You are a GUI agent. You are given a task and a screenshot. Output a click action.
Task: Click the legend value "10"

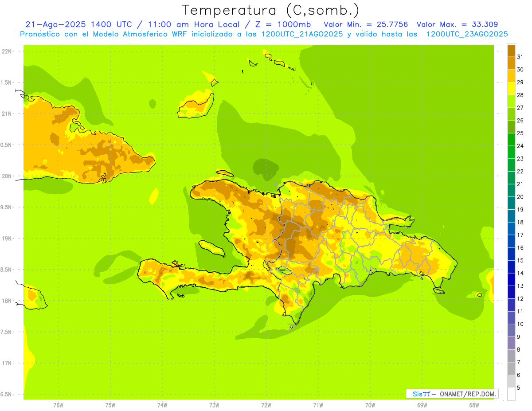[520, 324]
